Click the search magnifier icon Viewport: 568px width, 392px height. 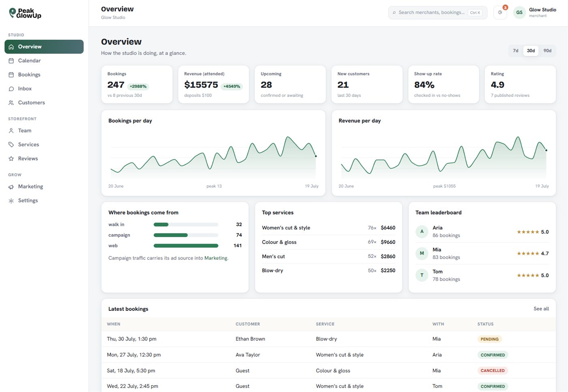[x=394, y=13]
